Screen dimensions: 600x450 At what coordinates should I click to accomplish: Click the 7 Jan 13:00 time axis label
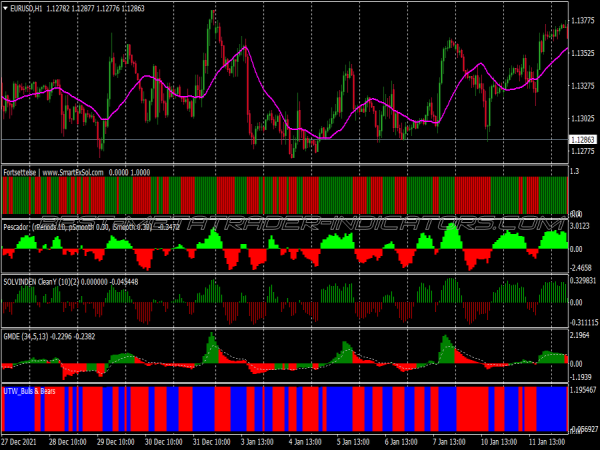point(449,442)
